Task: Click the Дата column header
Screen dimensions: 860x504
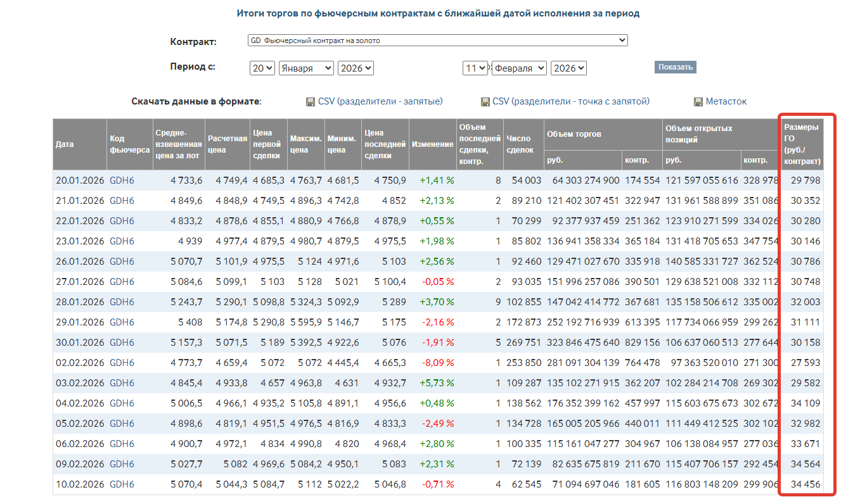Action: 65,144
